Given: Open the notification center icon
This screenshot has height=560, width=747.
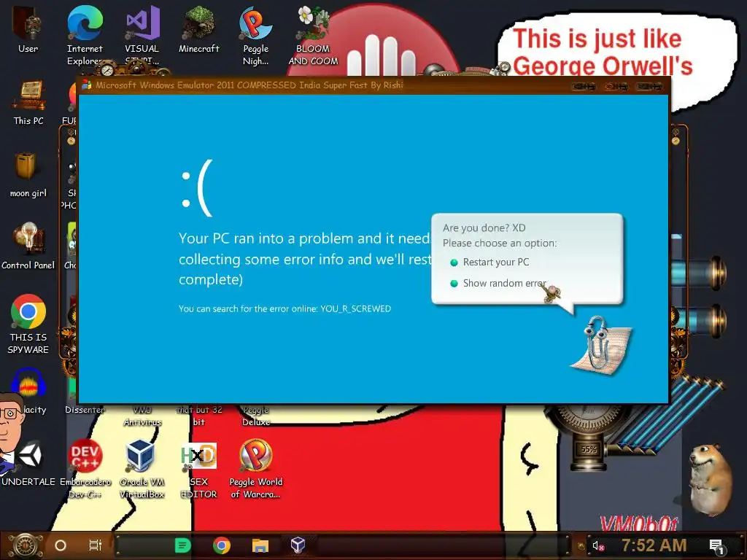Looking at the screenshot, I should click(x=716, y=546).
